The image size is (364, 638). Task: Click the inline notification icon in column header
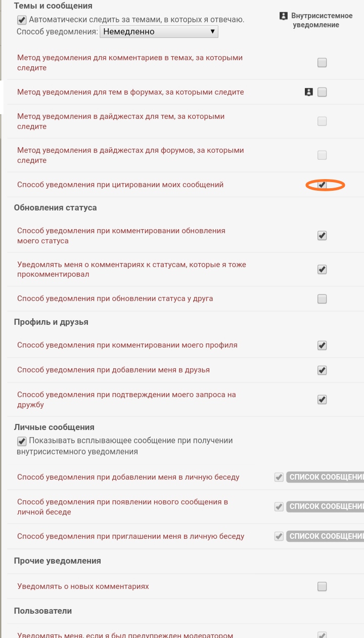(284, 16)
